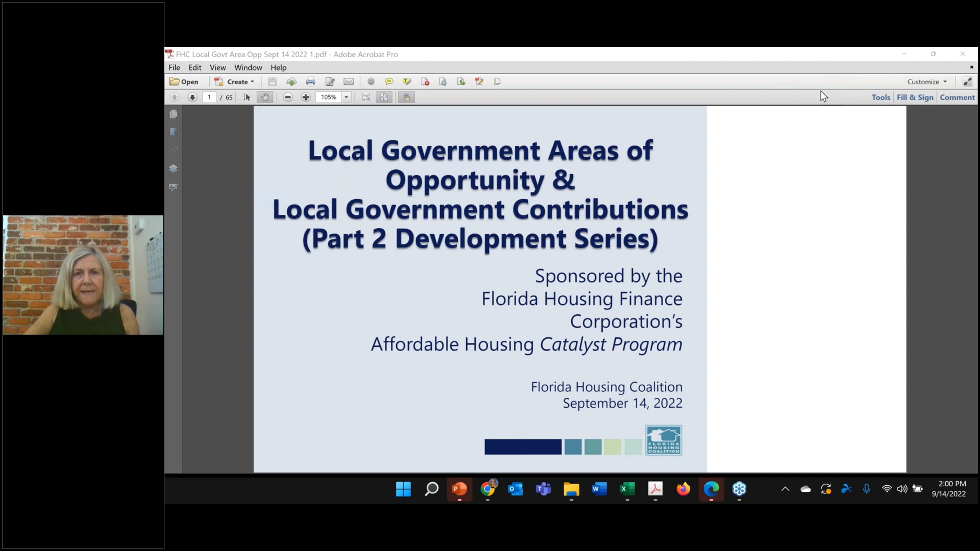980x551 pixels.
Task: Click the copy pages icon
Action: pyautogui.click(x=497, y=82)
